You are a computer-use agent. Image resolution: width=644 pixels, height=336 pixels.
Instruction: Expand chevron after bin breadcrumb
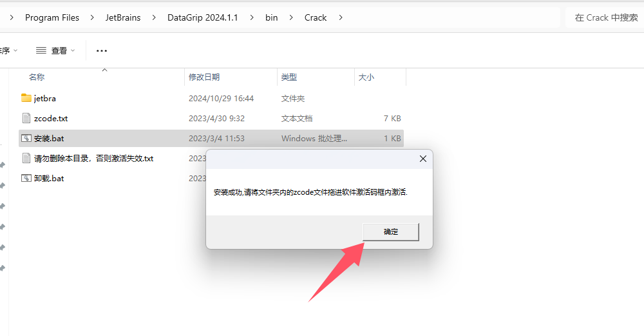point(291,17)
